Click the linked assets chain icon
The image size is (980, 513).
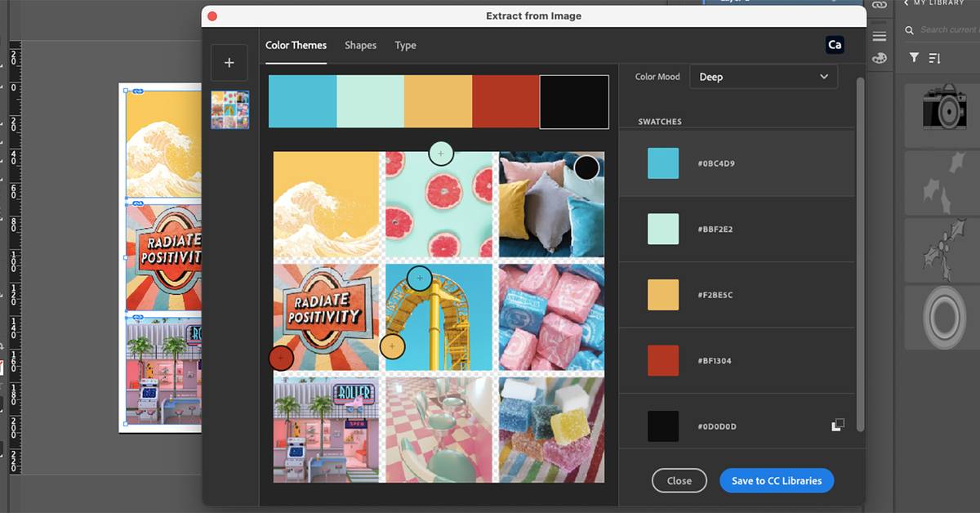pos(880,5)
